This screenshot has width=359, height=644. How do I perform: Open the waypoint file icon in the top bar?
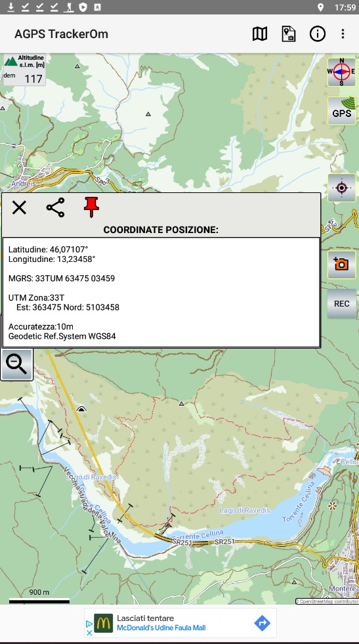coord(289,33)
